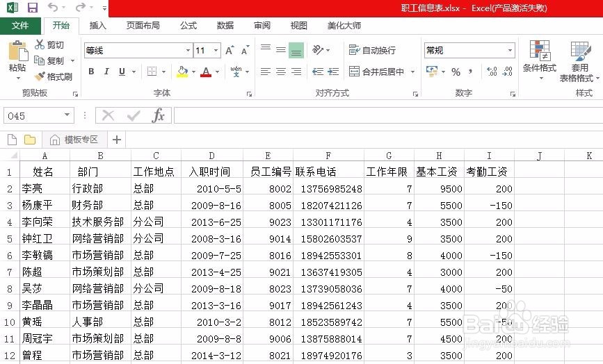This screenshot has width=603, height=364.
Task: Open the font size dropdown 11
Action: (216, 50)
